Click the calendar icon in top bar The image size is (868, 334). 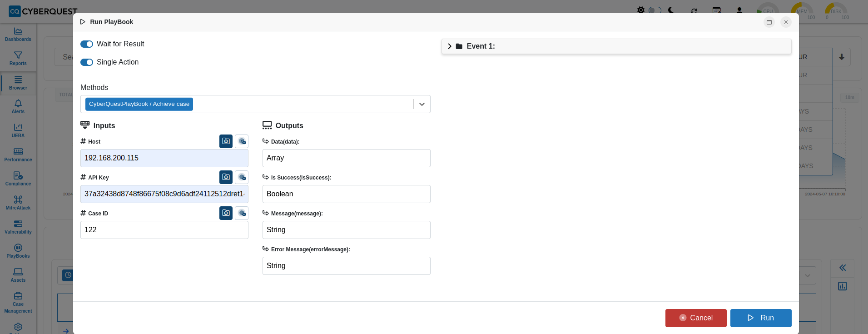click(717, 10)
